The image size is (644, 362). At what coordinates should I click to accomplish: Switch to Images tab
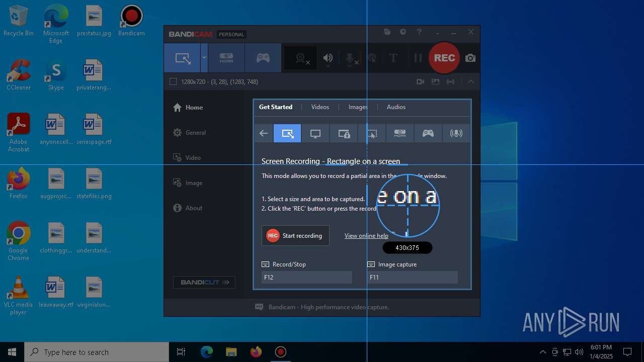358,107
